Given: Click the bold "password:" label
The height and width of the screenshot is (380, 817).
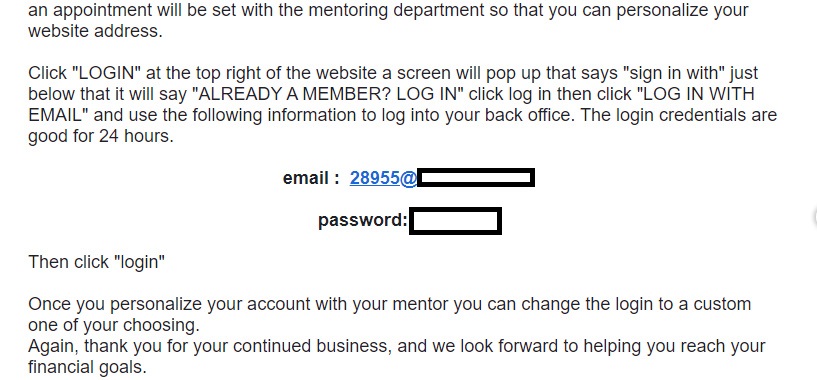Looking at the screenshot, I should 363,220.
